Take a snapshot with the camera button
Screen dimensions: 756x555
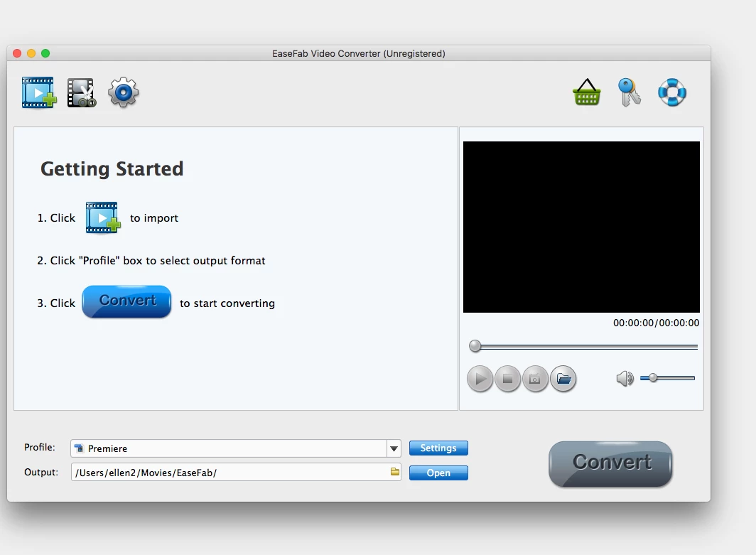coord(535,379)
